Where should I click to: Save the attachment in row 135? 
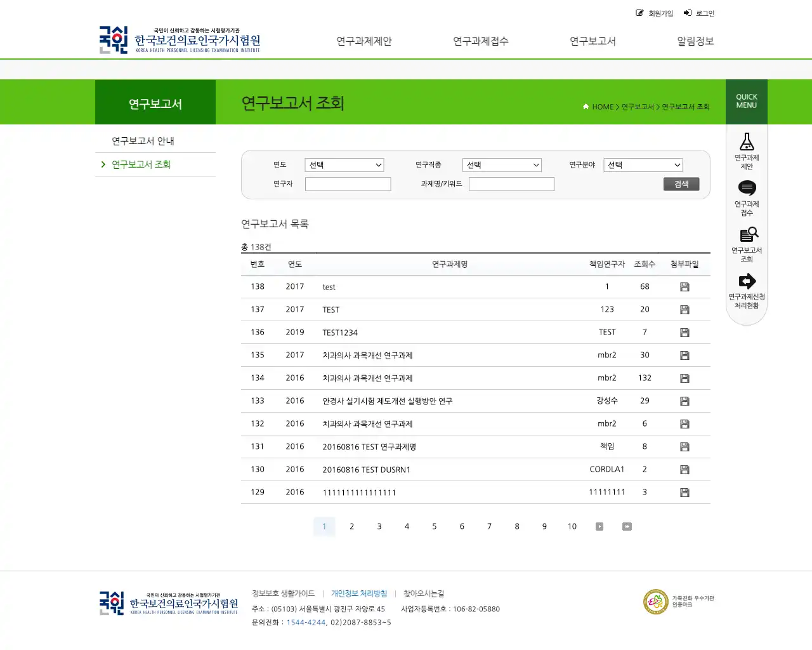684,355
